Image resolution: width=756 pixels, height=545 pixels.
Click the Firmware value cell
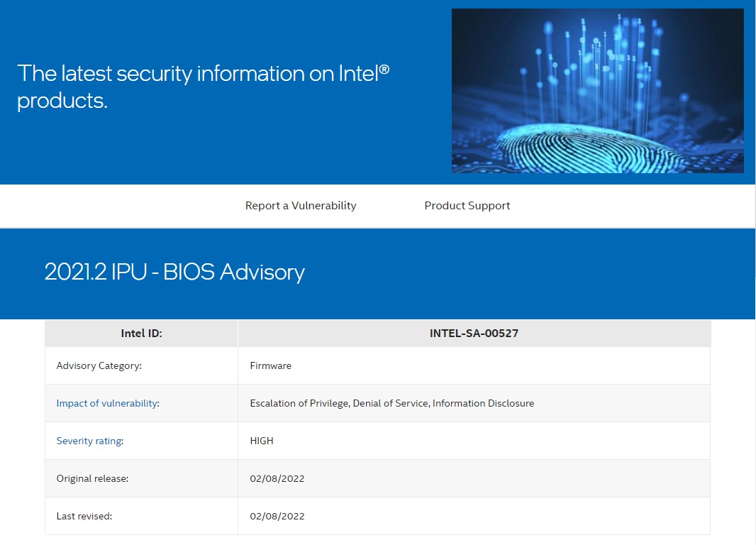coord(474,365)
